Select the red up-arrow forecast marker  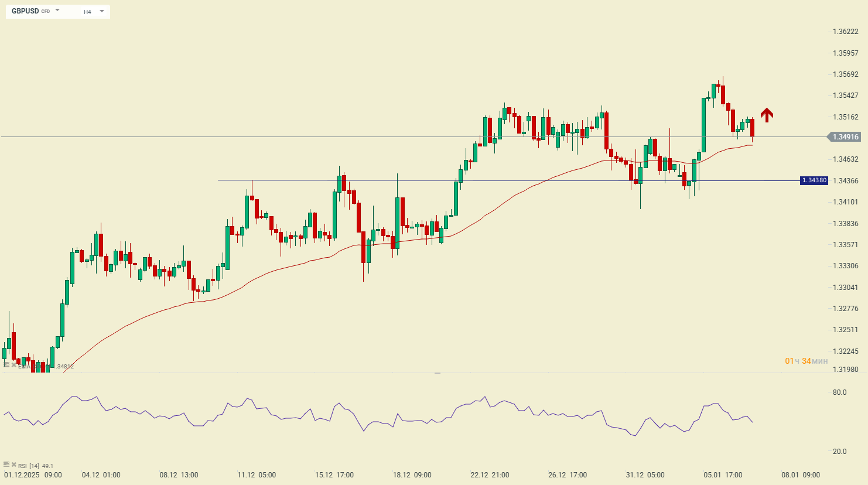pos(767,115)
